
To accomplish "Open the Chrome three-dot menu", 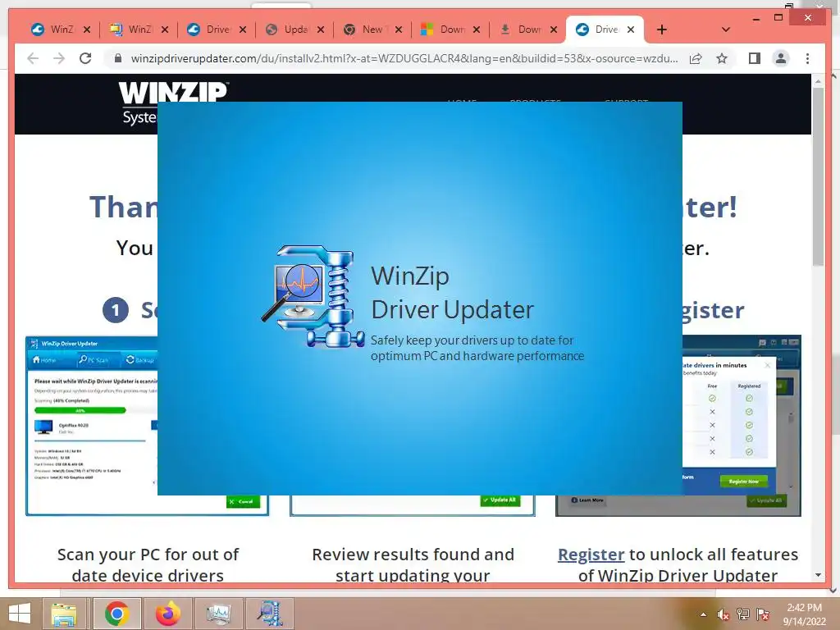I will (807, 58).
